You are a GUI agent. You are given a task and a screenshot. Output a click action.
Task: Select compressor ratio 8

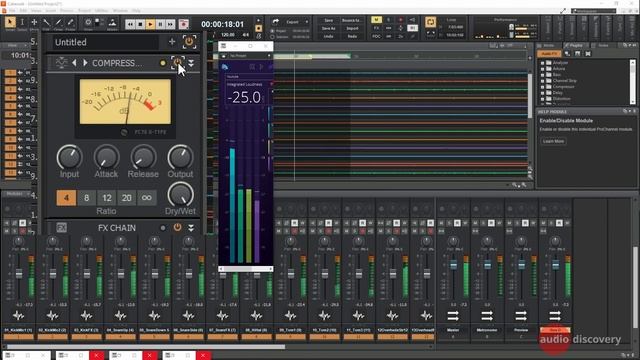click(87, 198)
